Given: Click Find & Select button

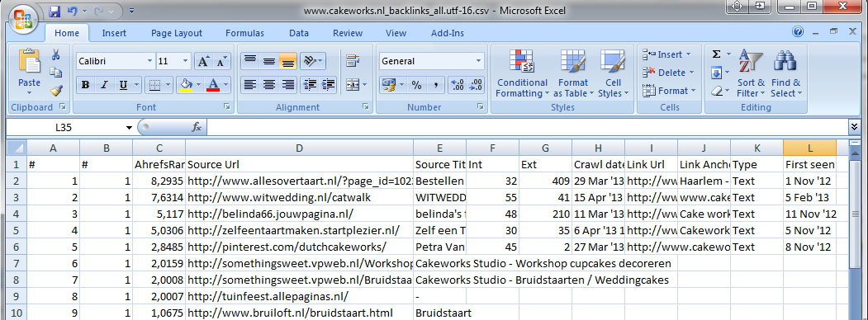Looking at the screenshot, I should pos(785,74).
